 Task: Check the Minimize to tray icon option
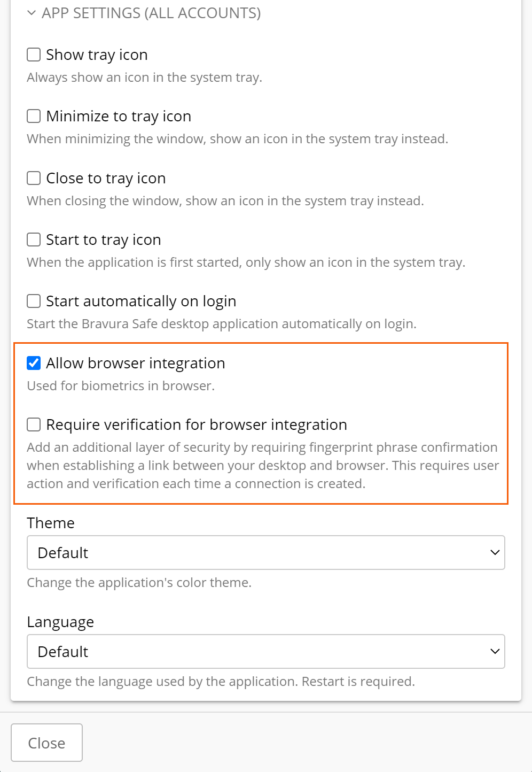point(33,116)
